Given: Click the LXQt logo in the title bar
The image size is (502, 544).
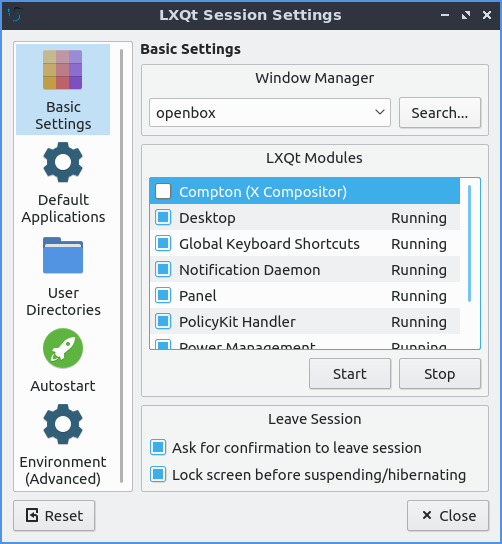Looking at the screenshot, I should 15,15.
